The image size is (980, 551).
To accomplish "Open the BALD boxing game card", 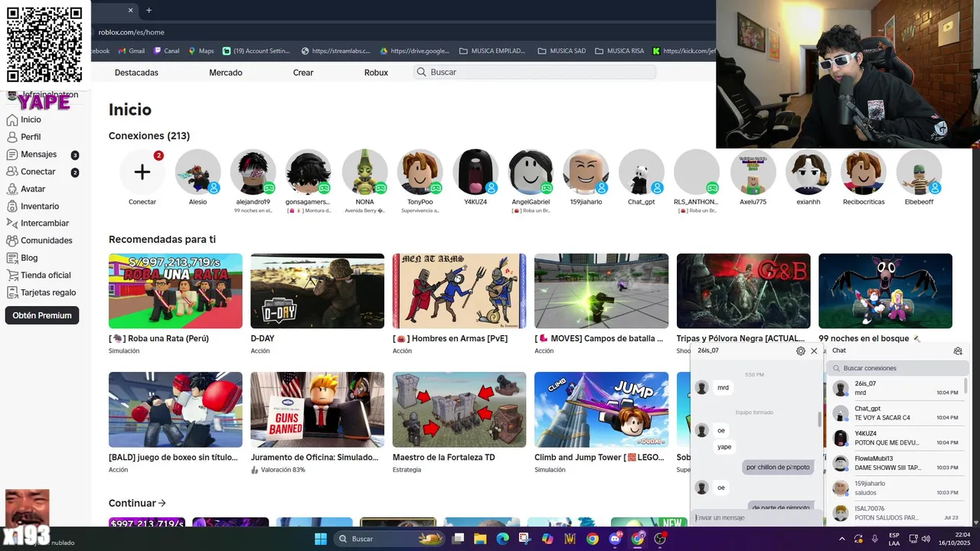I will (175, 409).
